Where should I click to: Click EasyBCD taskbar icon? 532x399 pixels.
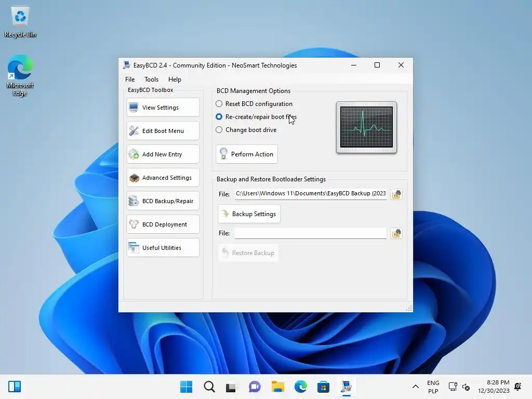(x=347, y=387)
